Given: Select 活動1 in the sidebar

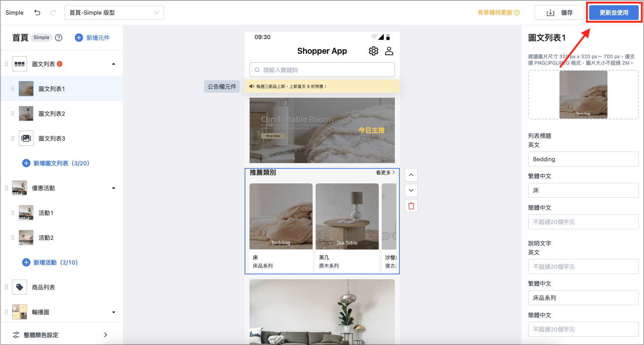Looking at the screenshot, I should click(62, 213).
